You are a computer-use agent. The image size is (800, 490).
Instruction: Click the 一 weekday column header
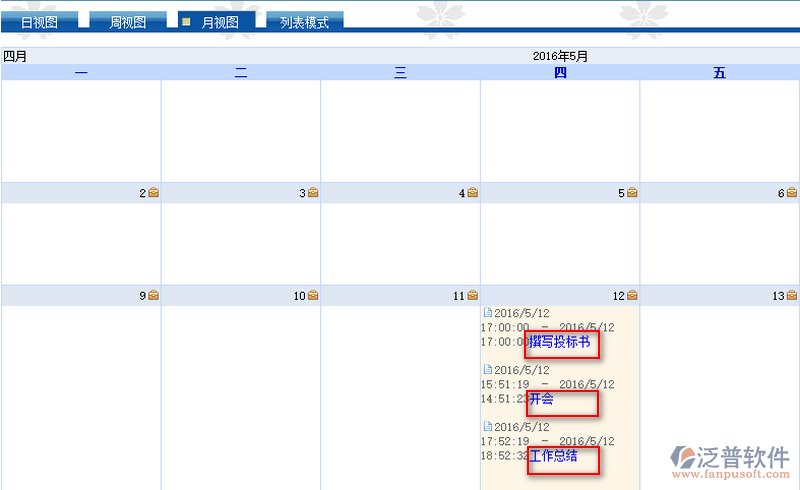pyautogui.click(x=81, y=72)
